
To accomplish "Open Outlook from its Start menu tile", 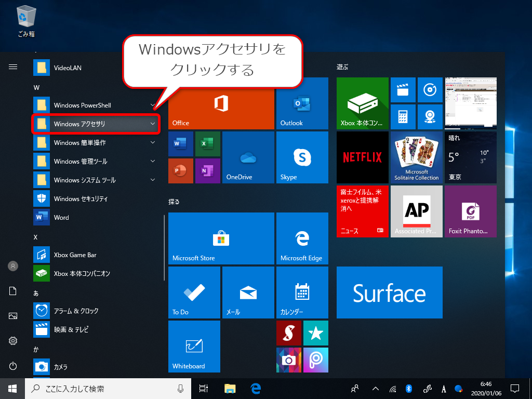I will coord(302,103).
